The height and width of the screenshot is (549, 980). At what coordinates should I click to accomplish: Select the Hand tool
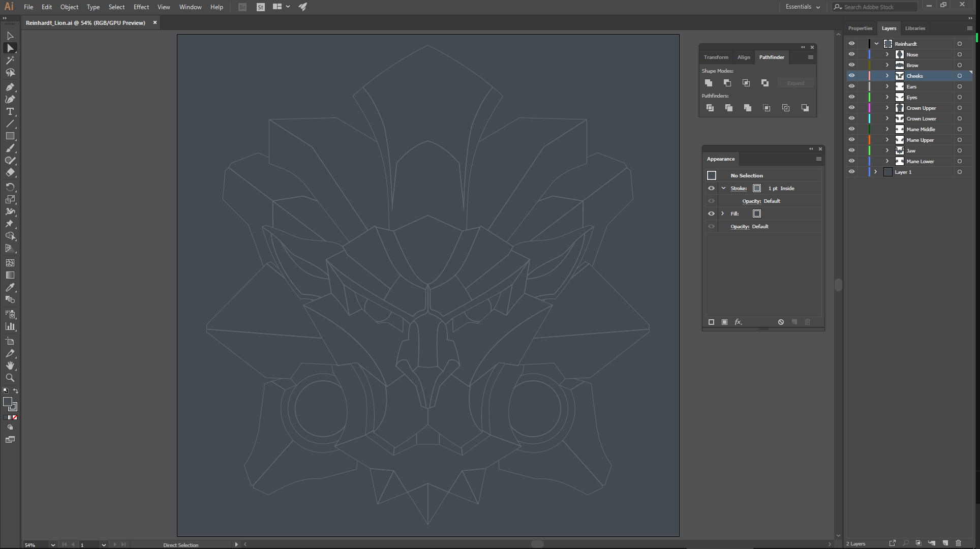(10, 365)
